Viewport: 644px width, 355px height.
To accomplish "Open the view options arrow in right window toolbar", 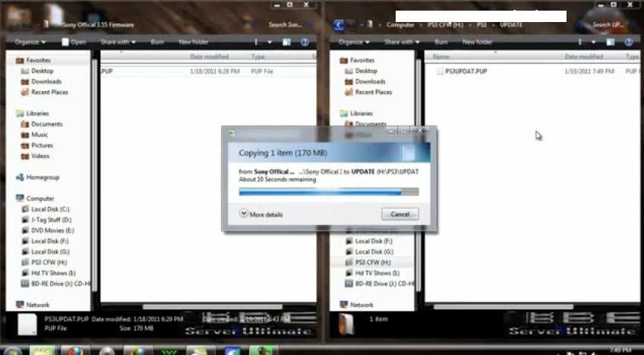I will (593, 42).
